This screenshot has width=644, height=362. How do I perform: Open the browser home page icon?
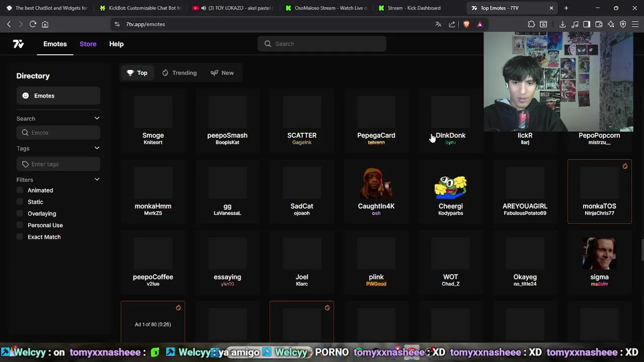pos(45,24)
